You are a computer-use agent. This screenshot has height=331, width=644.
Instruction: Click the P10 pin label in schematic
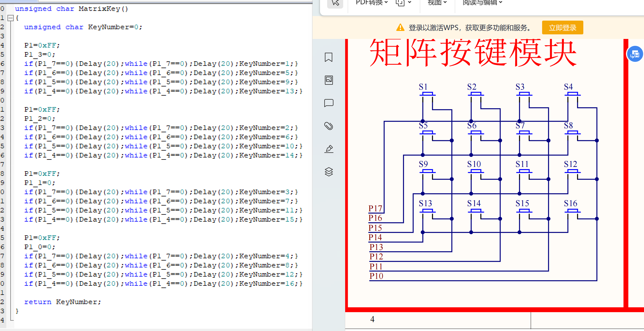pyautogui.click(x=376, y=276)
